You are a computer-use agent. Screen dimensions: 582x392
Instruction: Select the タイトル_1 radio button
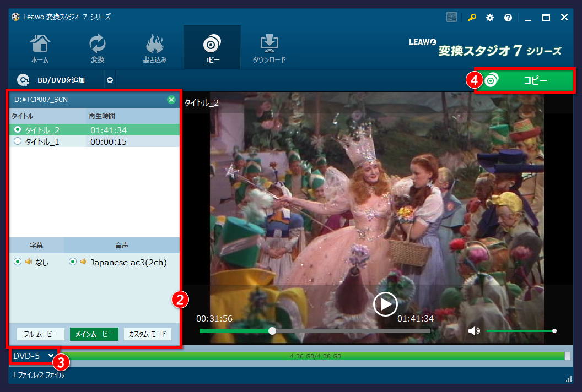tap(18, 141)
